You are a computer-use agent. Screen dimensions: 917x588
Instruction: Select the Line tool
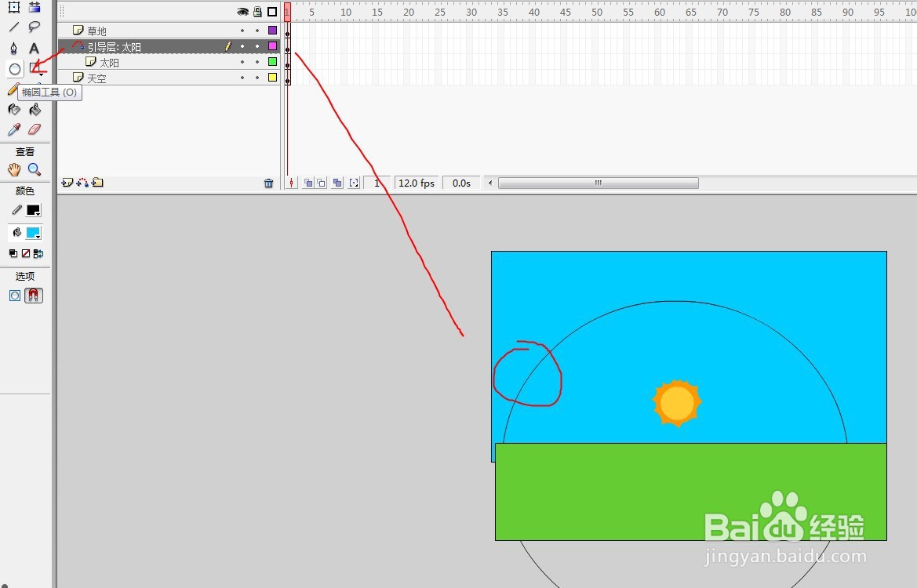click(x=14, y=27)
